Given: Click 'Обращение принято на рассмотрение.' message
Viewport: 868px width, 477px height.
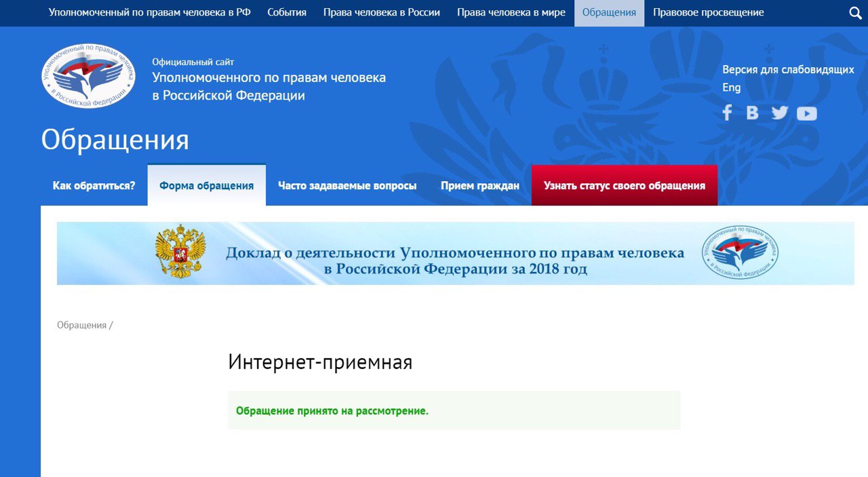Looking at the screenshot, I should pyautogui.click(x=332, y=411).
